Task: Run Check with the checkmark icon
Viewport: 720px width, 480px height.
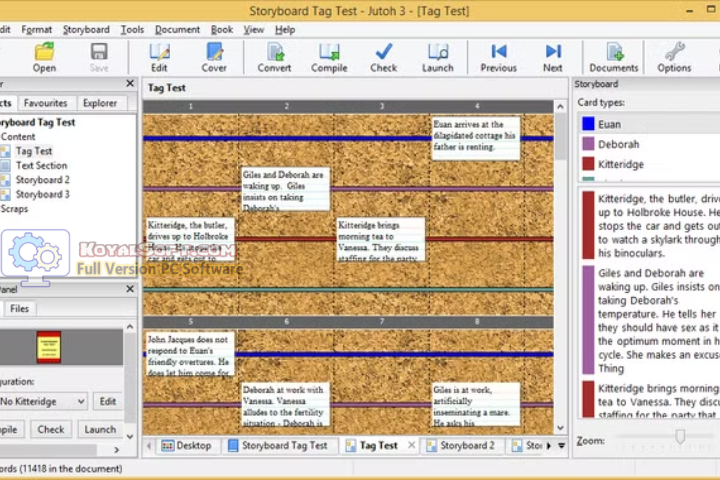Action: [x=383, y=57]
